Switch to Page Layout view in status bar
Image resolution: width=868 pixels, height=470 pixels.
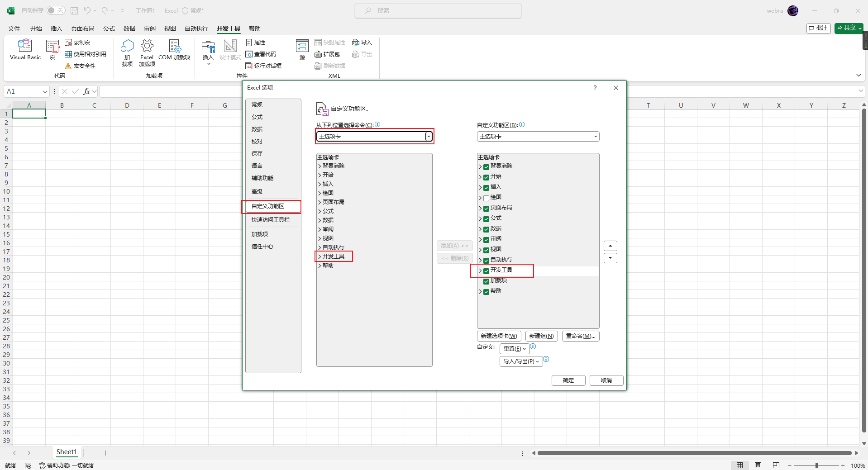click(758, 465)
